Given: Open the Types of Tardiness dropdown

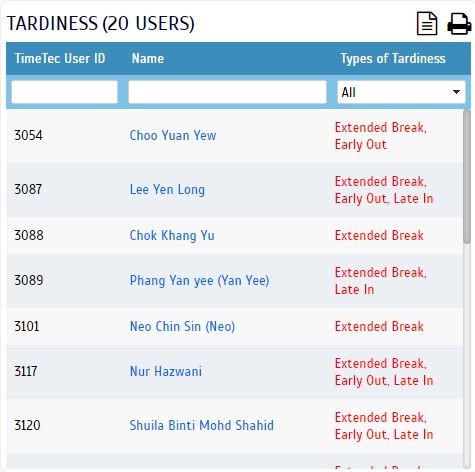Looking at the screenshot, I should (401, 92).
